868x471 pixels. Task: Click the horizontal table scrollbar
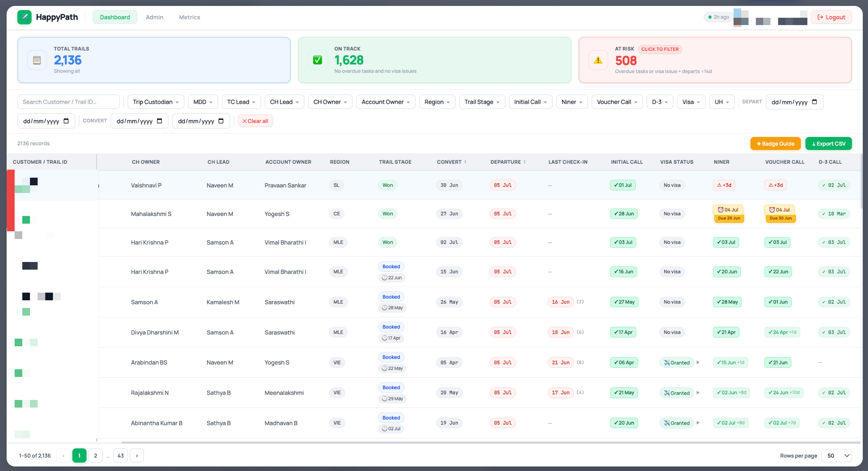click(x=491, y=442)
